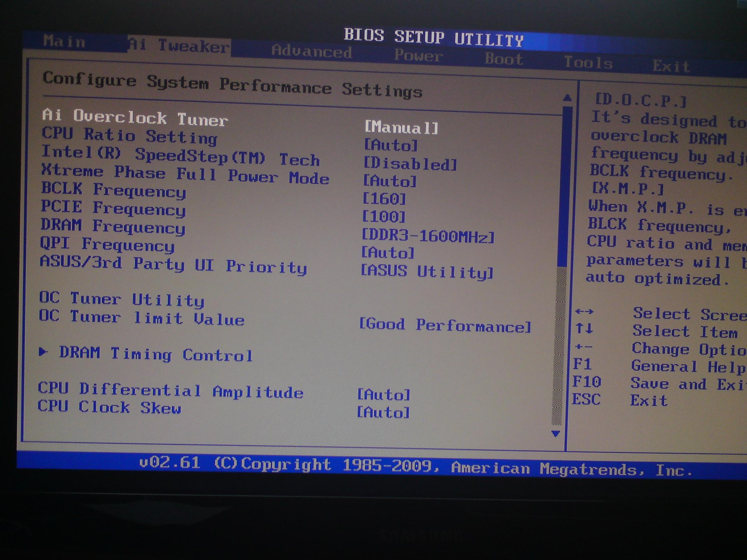This screenshot has width=747, height=560.
Task: Open the Power tab
Action: point(418,56)
